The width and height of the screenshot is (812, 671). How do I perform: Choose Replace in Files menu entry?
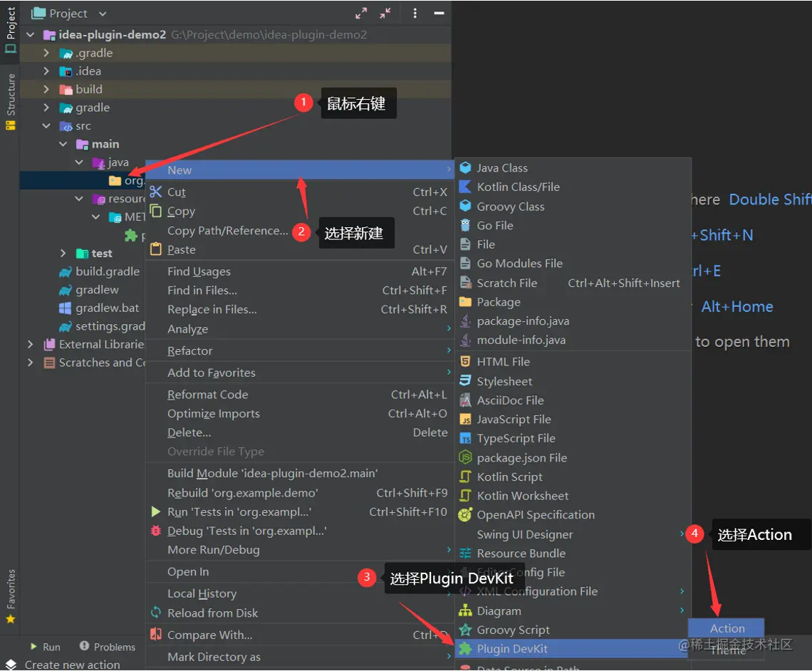tap(300, 310)
